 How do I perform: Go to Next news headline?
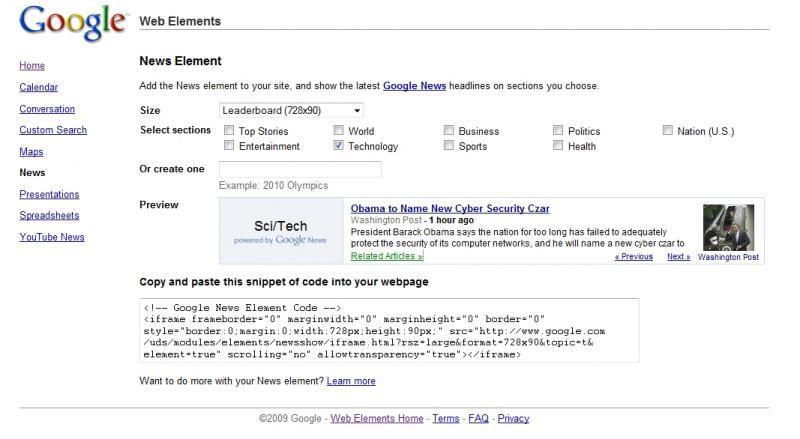(x=679, y=257)
